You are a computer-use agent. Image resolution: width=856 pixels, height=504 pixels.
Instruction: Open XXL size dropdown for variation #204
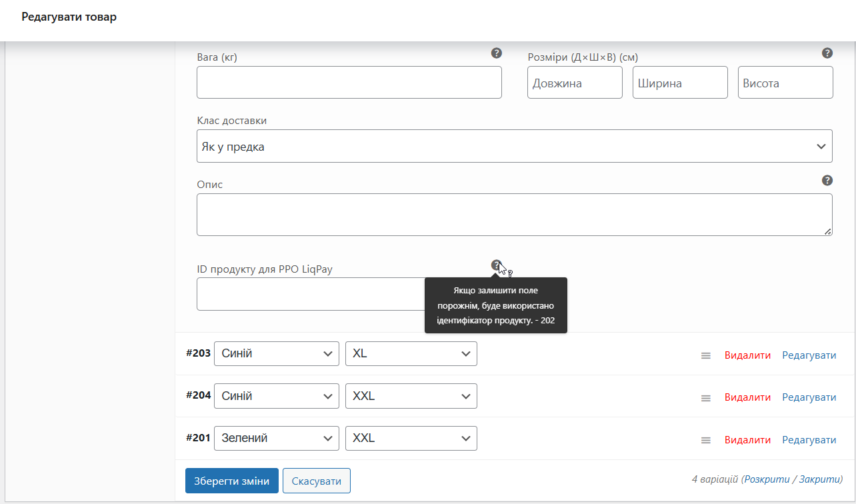pos(411,396)
